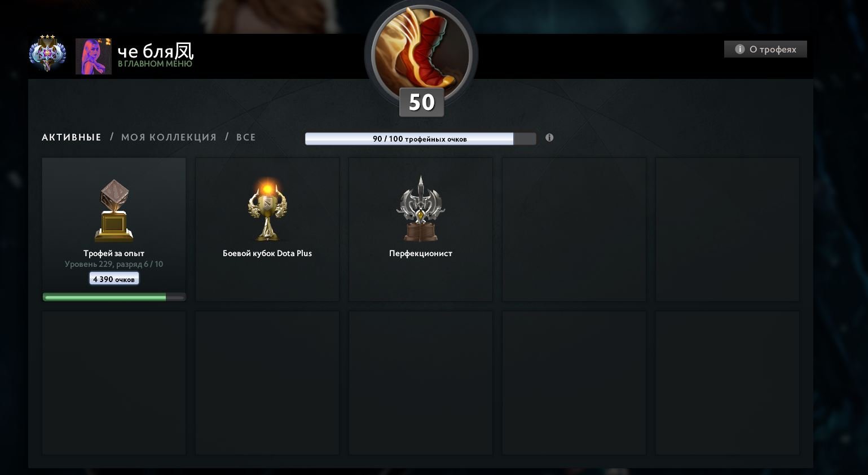Click the 90 / 100 trophy points progress bar
868x475 pixels.
(420, 139)
